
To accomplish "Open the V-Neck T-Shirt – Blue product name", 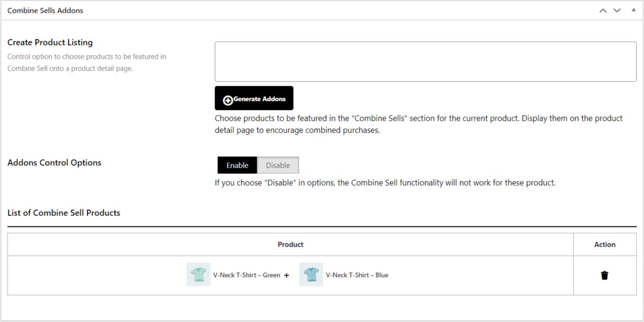I will (357, 275).
